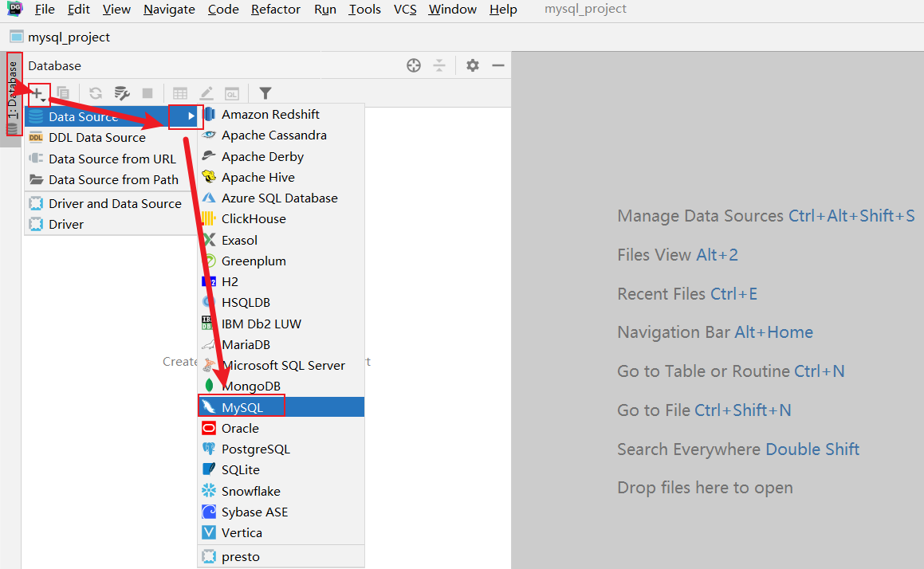Open the Refactor menu
Image resolution: width=924 pixels, height=569 pixels.
pyautogui.click(x=275, y=10)
